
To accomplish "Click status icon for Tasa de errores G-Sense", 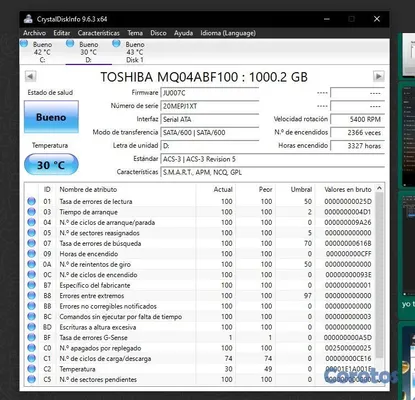I will pyautogui.click(x=32, y=338).
